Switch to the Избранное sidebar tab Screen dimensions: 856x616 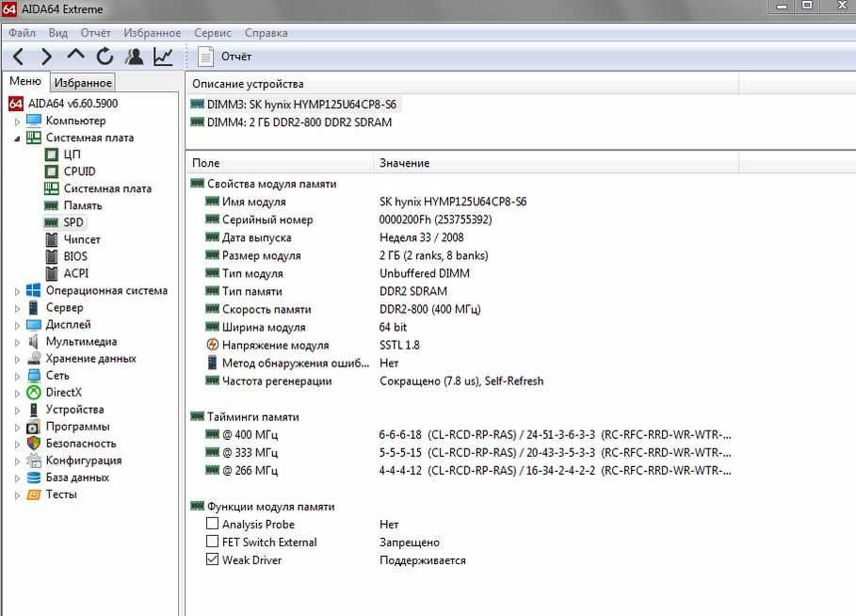click(x=83, y=83)
